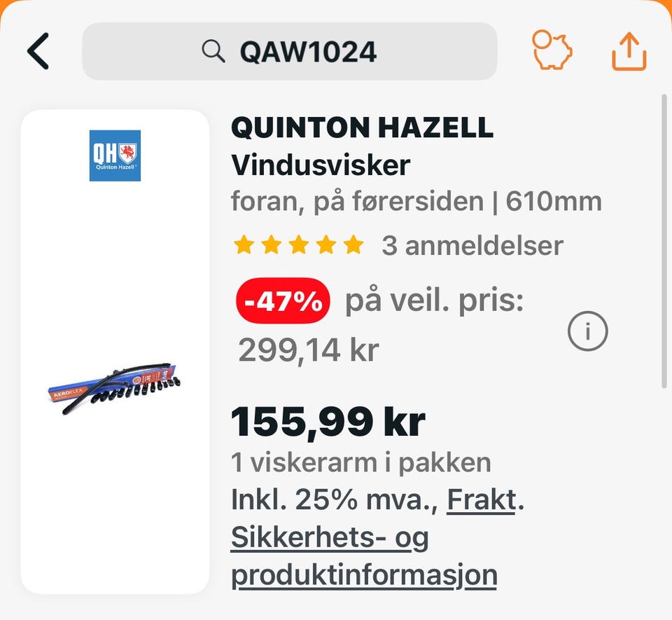Click the red -47% discount badge

(283, 301)
